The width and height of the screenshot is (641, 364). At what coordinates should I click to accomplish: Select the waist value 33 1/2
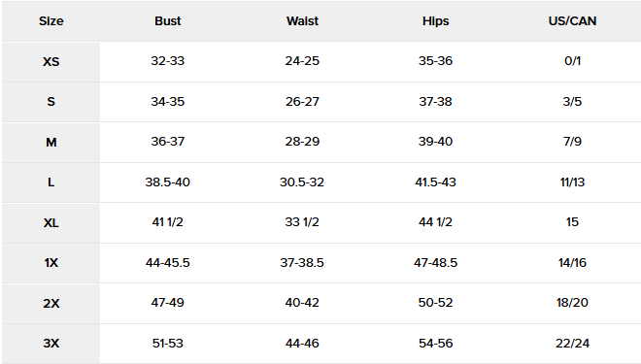click(302, 222)
